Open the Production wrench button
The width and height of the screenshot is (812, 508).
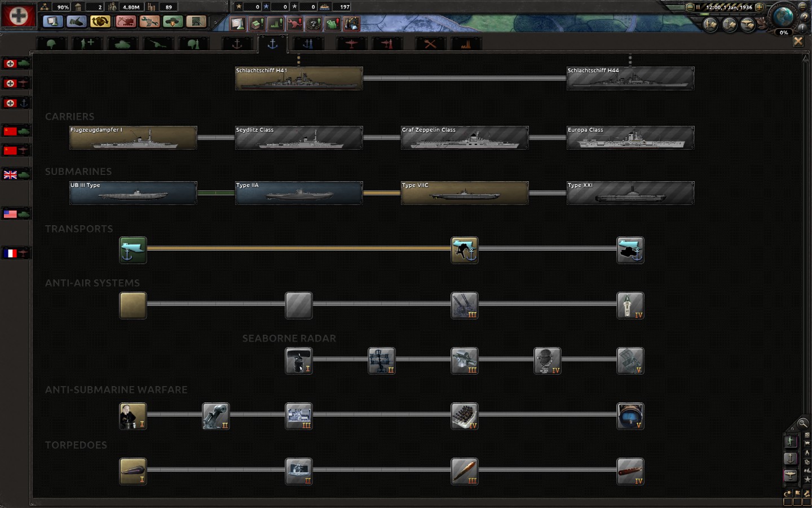149,21
